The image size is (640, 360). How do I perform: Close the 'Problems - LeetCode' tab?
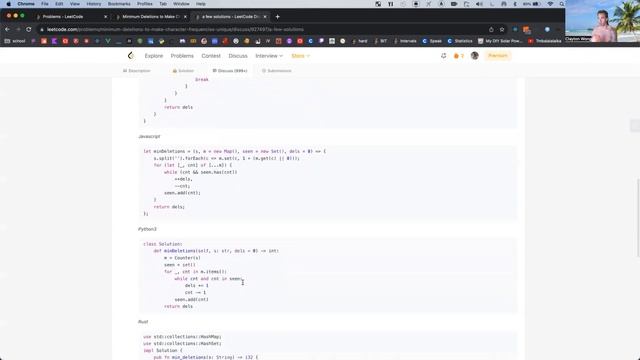coord(106,17)
